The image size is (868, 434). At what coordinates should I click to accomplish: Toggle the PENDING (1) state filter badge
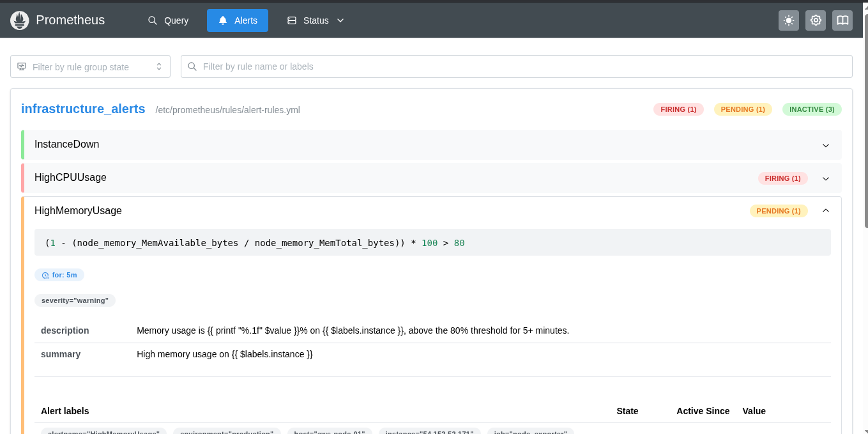[x=743, y=109]
